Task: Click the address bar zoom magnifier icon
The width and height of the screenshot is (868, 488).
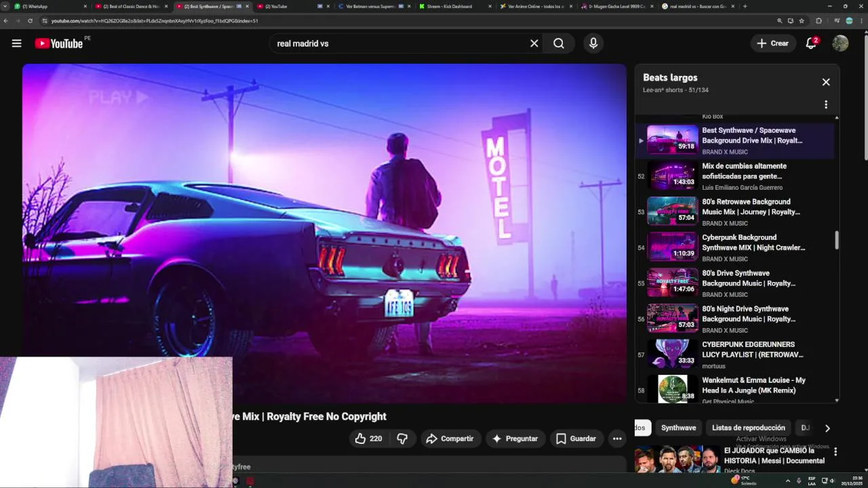Action: (x=780, y=21)
